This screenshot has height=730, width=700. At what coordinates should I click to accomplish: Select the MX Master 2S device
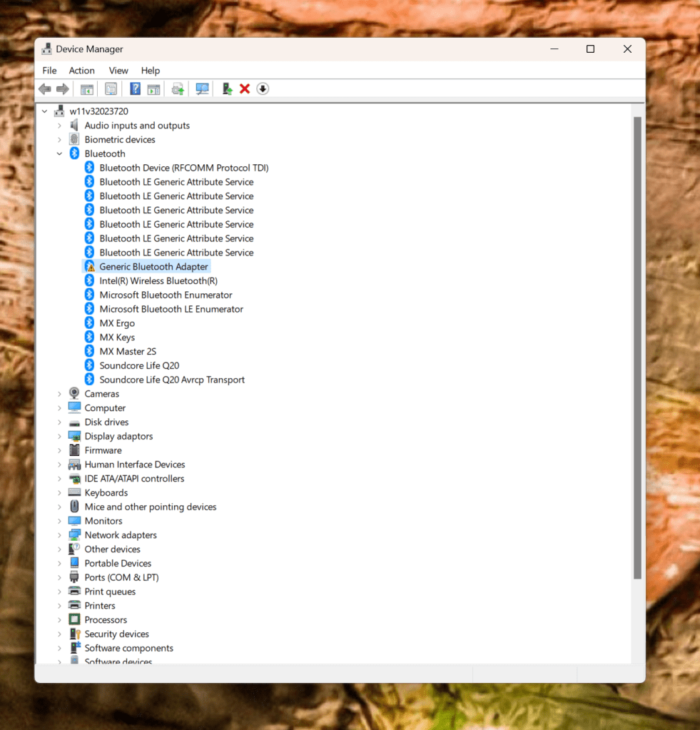click(128, 352)
